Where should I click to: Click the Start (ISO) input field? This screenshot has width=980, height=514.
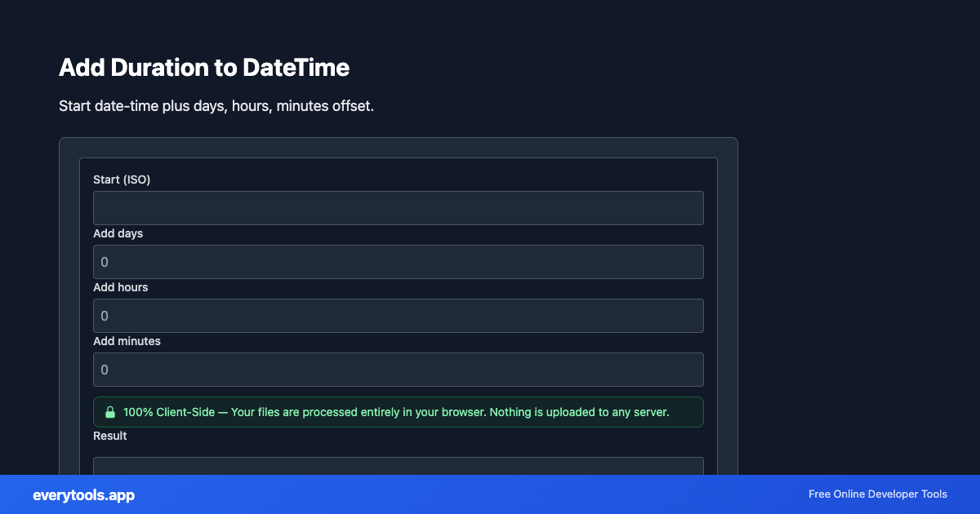pyautogui.click(x=398, y=207)
